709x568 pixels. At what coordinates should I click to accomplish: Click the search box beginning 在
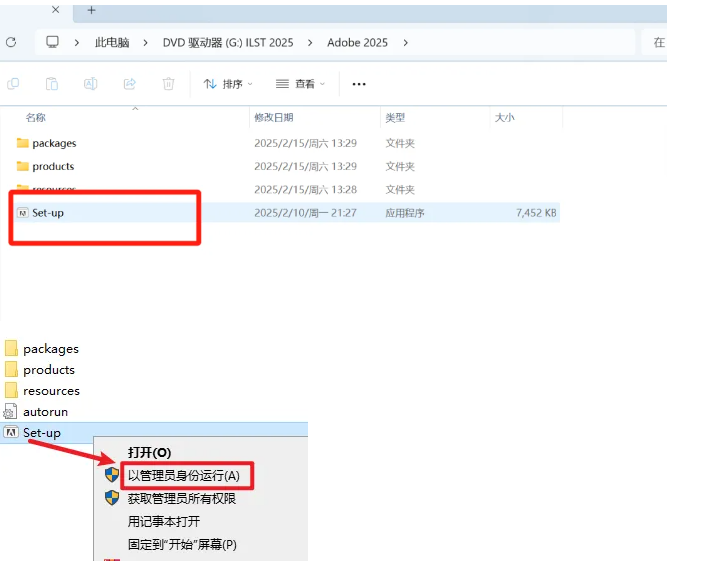pos(654,43)
